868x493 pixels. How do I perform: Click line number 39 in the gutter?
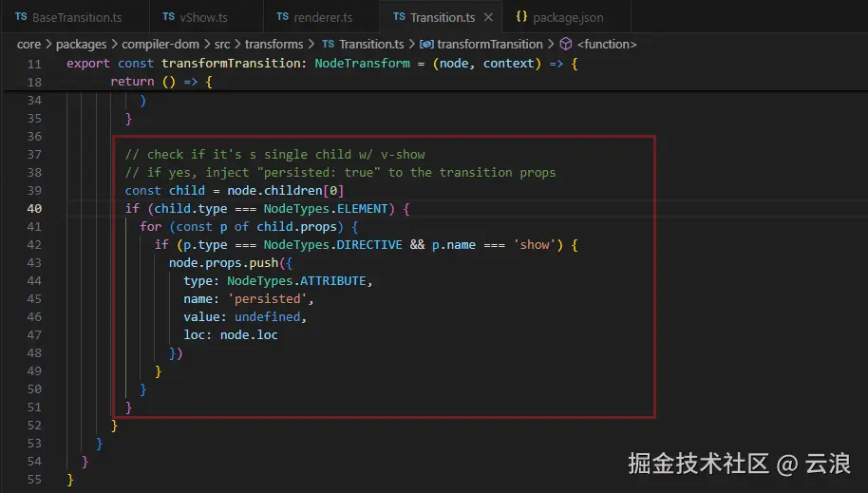click(x=34, y=191)
